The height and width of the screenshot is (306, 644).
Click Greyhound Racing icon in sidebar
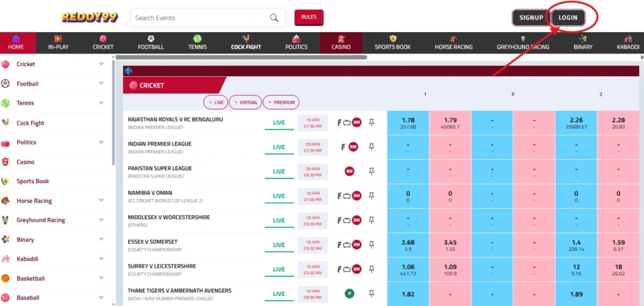click(5, 220)
